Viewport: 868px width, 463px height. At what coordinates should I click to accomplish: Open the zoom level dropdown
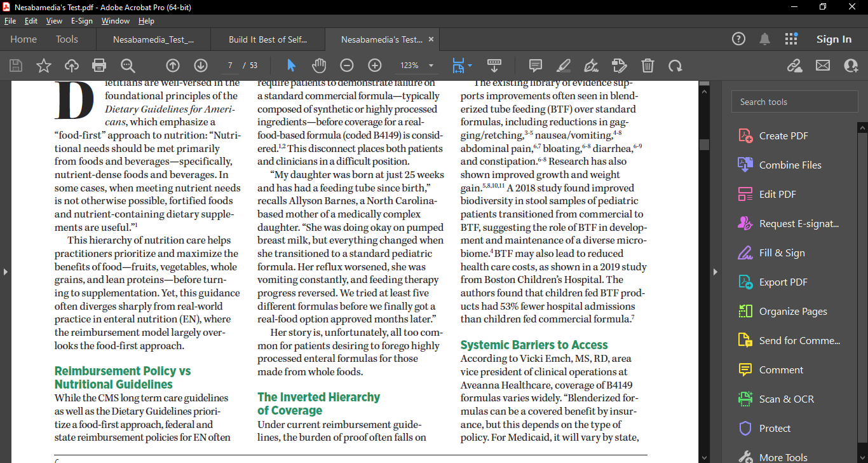tap(431, 66)
